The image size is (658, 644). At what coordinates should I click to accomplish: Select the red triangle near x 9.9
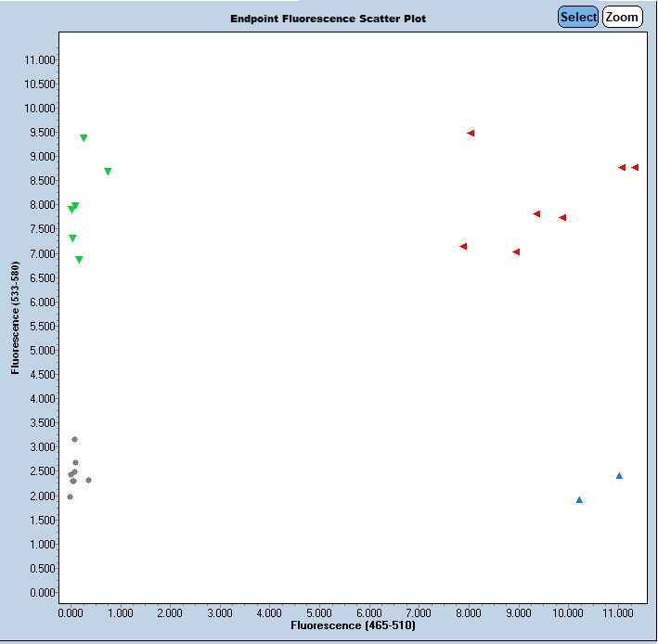pos(562,217)
